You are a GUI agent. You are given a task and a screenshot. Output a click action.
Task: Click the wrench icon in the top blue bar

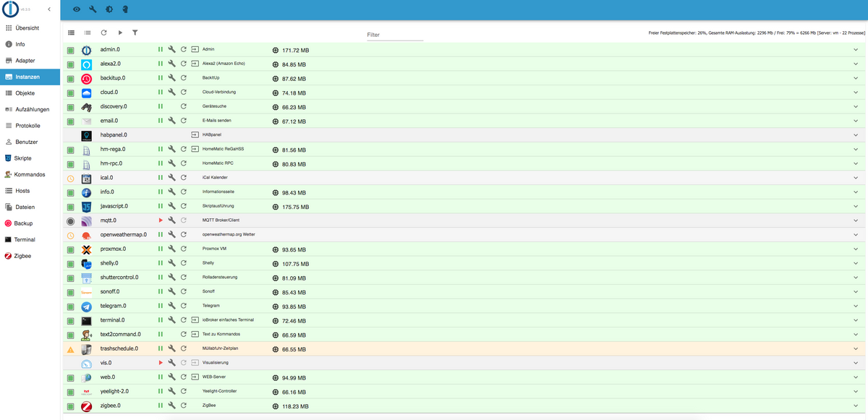(x=93, y=9)
